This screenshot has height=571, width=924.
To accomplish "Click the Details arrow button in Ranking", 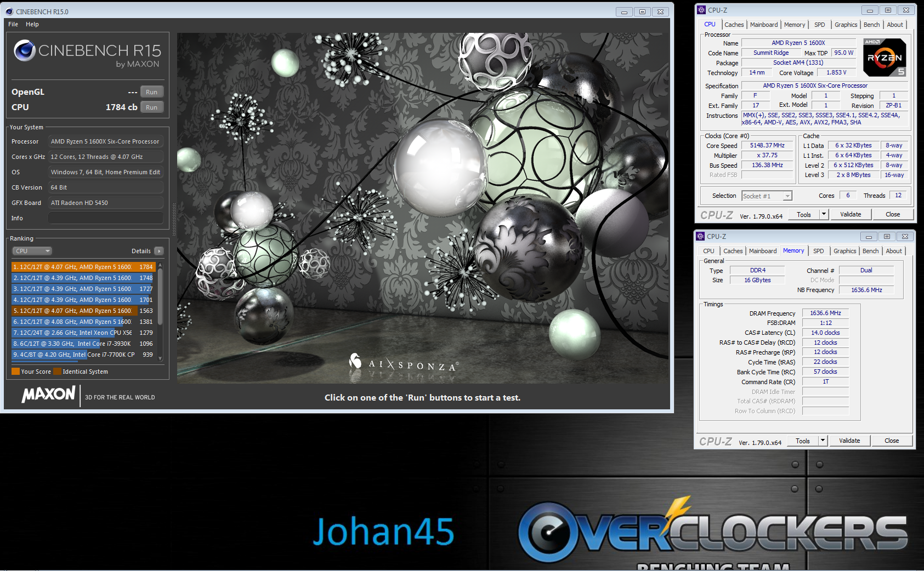I will 159,251.
